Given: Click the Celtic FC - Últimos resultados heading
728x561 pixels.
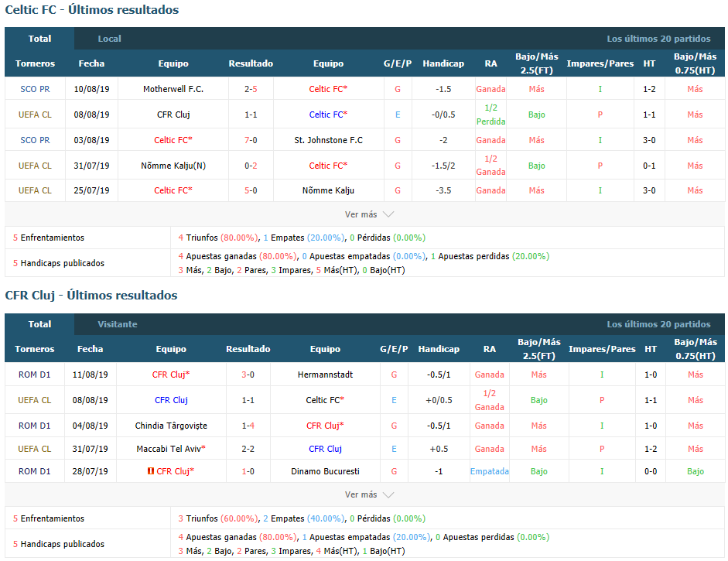Looking at the screenshot, I should (x=92, y=10).
